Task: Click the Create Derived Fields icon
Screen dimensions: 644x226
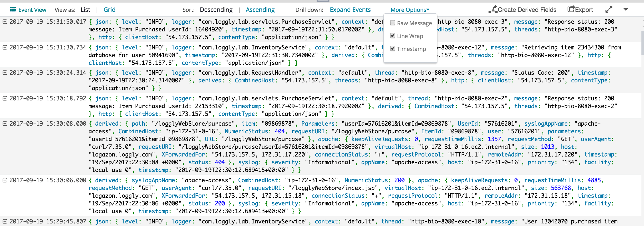Action: pyautogui.click(x=493, y=10)
